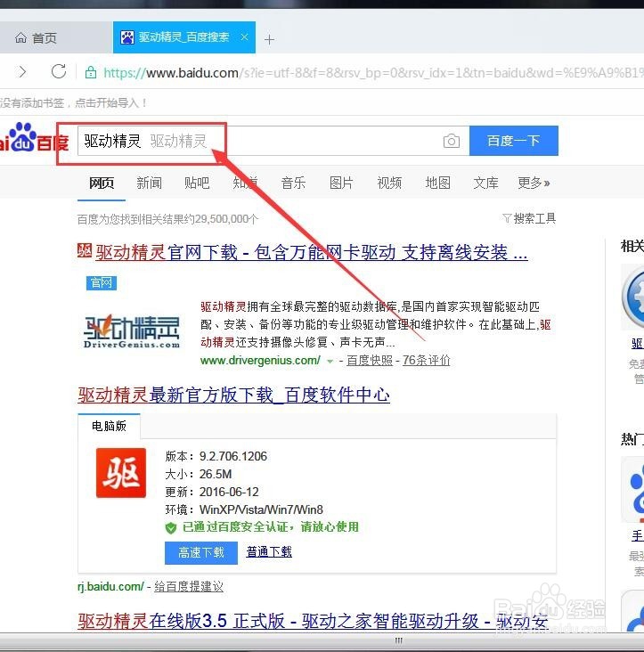644x652 pixels.
Task: Open rj.baidu.com/ green URL
Action: pyautogui.click(x=110, y=587)
